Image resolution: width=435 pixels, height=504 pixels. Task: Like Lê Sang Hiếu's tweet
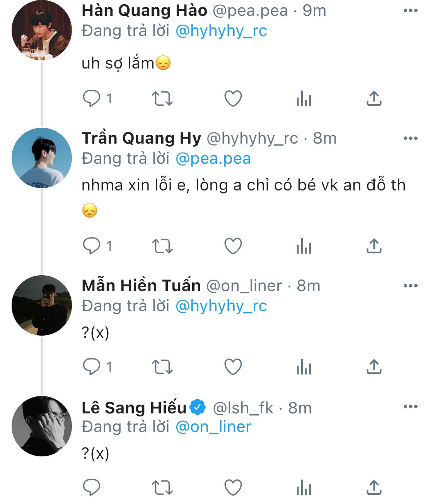233,488
